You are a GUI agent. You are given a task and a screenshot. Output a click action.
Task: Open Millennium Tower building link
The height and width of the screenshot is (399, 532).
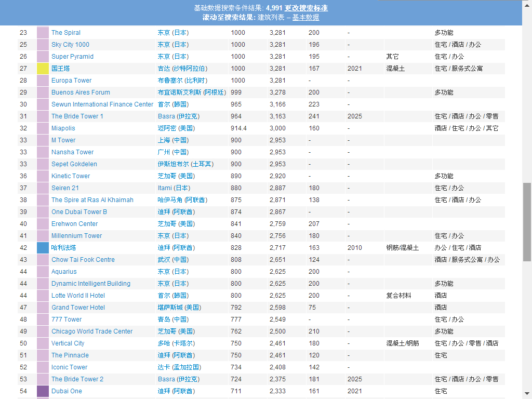click(x=76, y=235)
